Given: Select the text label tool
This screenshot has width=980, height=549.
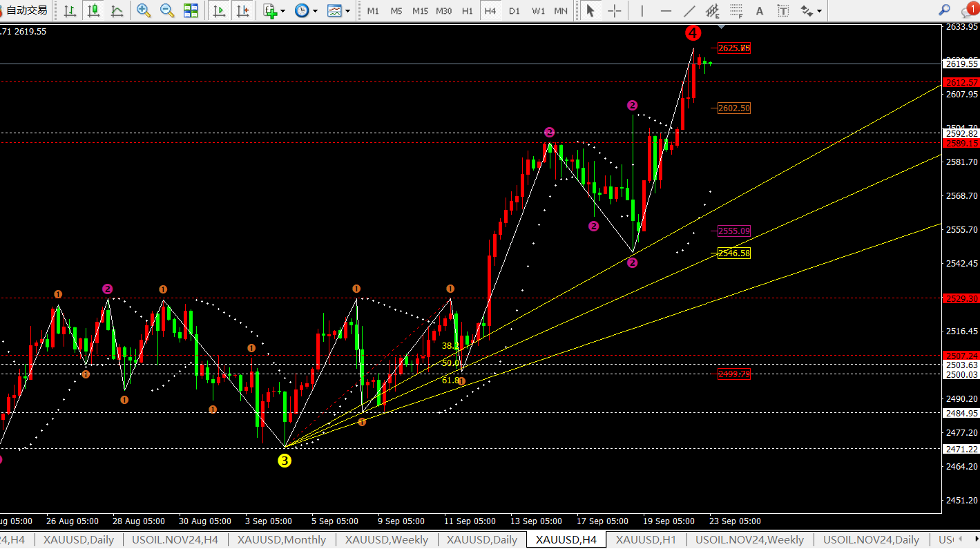Looking at the screenshot, I should 783,10.
